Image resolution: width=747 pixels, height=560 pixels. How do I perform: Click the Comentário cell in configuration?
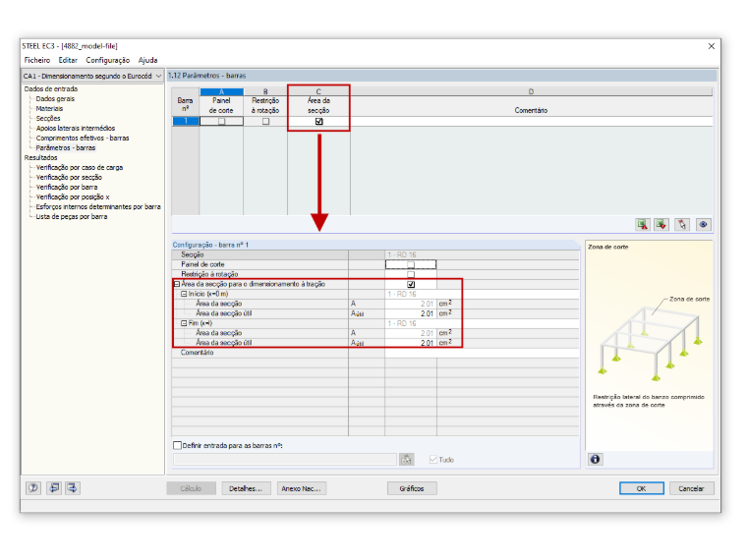(483, 353)
